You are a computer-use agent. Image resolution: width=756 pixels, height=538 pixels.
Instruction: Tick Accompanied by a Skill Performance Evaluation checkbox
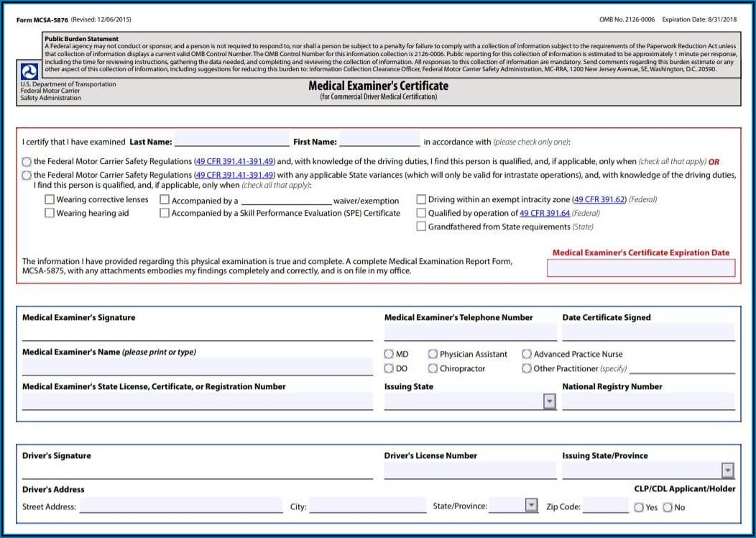click(x=165, y=213)
